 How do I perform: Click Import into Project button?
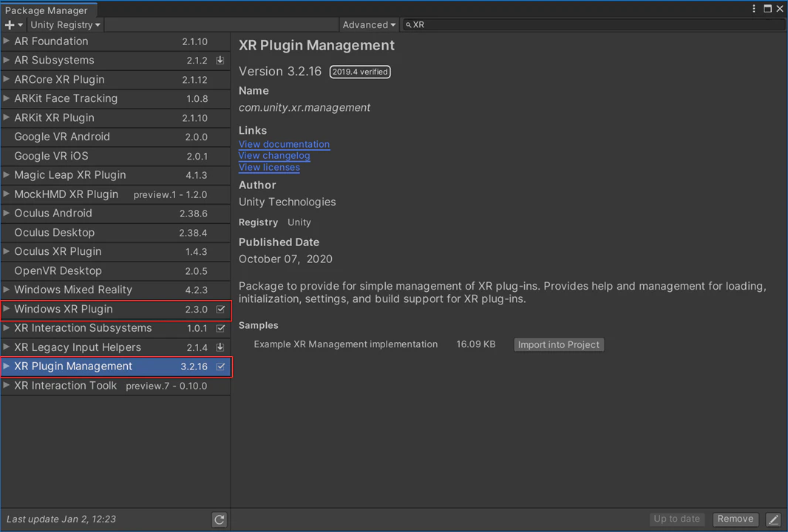click(558, 344)
